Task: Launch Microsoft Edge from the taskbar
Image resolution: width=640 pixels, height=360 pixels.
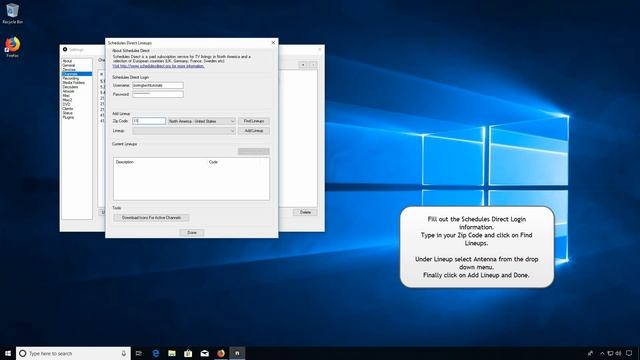Action: tap(156, 353)
